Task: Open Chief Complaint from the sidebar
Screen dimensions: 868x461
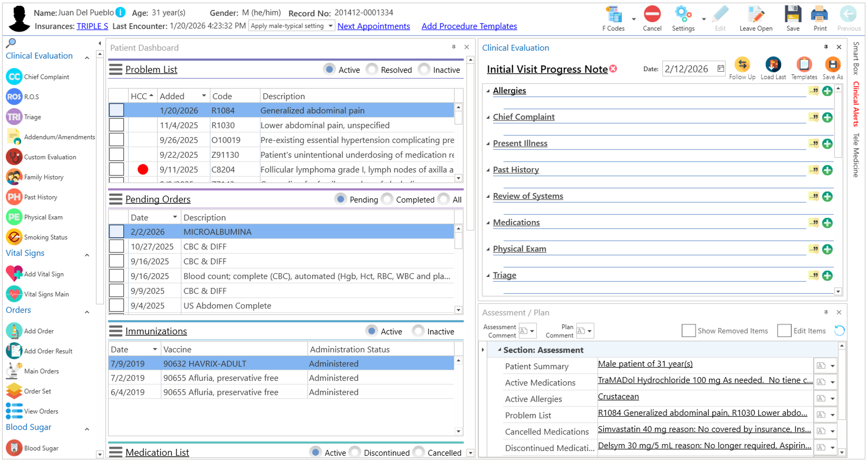Action: (x=46, y=77)
